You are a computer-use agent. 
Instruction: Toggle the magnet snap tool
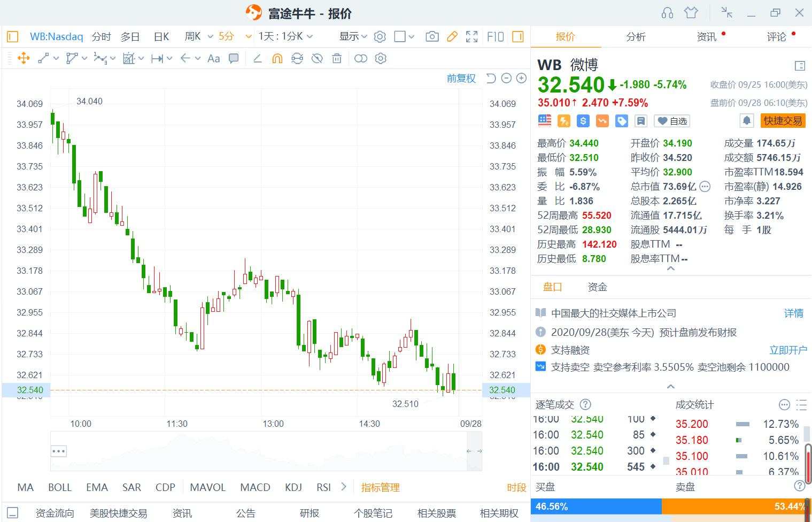pyautogui.click(x=277, y=58)
